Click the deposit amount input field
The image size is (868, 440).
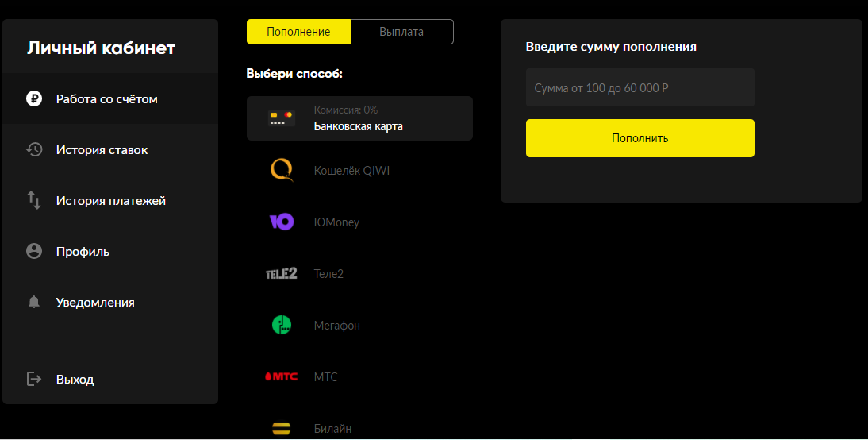(x=640, y=87)
